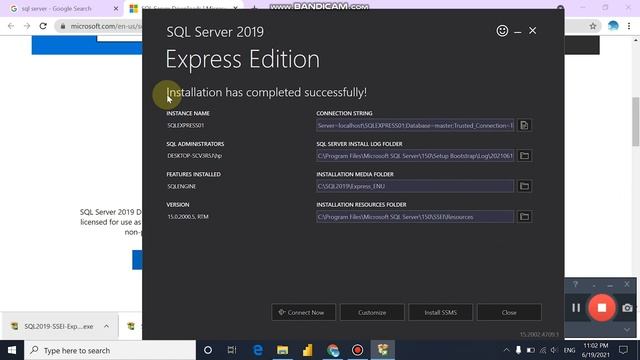640x360 pixels.
Task: Click the volume speaker tray icon
Action: pos(554,350)
